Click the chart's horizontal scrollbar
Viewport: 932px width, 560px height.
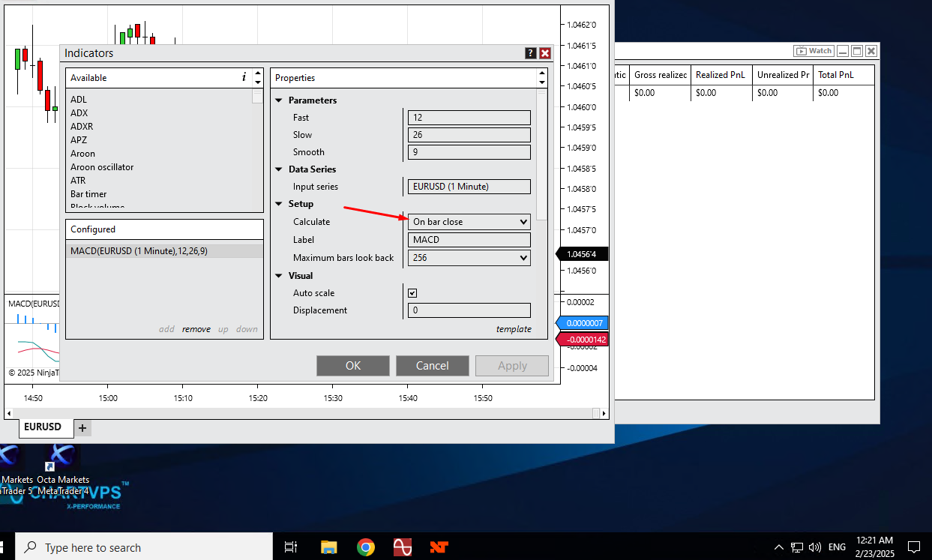pyautogui.click(x=300, y=413)
